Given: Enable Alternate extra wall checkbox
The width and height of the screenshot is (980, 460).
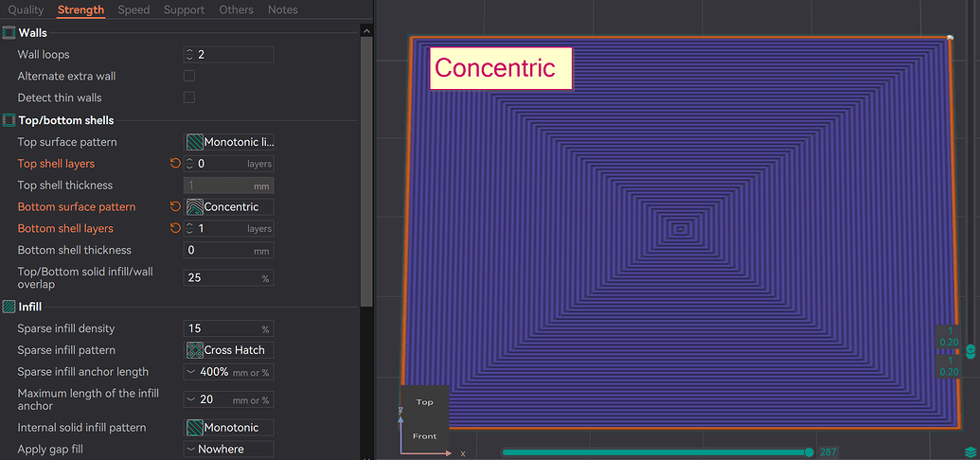Looking at the screenshot, I should [188, 77].
